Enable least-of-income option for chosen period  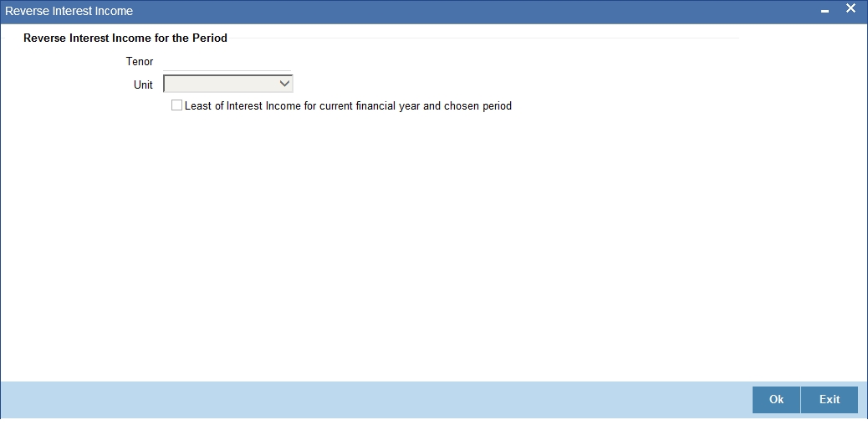coord(176,105)
